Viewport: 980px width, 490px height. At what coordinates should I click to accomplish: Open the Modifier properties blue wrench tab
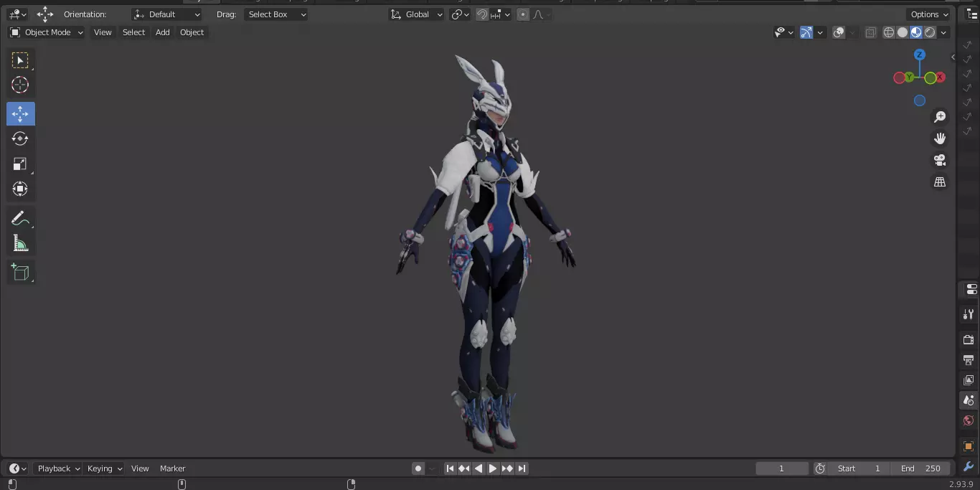pyautogui.click(x=969, y=467)
